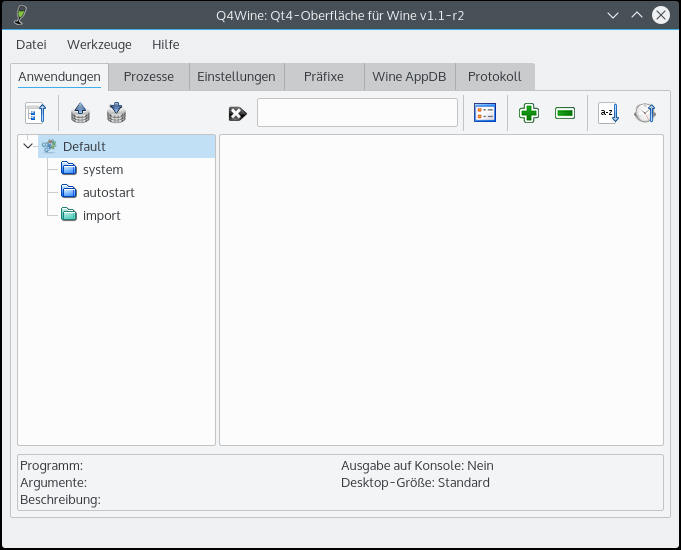Image resolution: width=681 pixels, height=550 pixels.
Task: Click the export icons upload arrow button
Action: (81, 113)
